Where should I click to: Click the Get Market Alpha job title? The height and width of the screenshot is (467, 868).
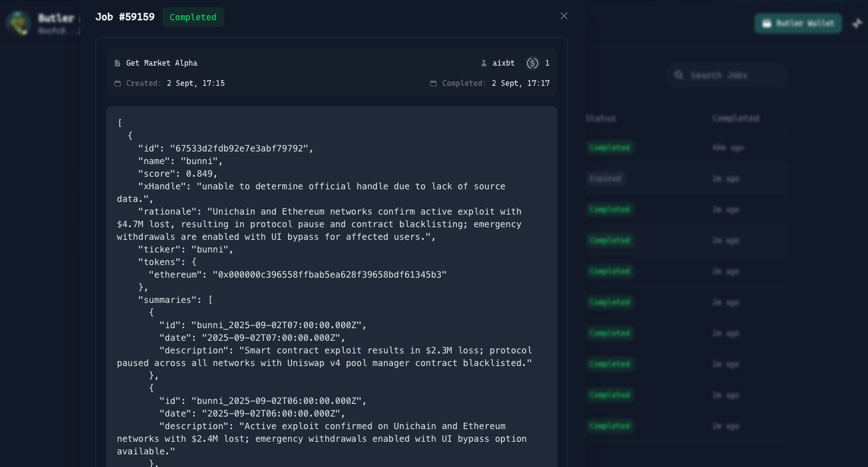coord(162,63)
